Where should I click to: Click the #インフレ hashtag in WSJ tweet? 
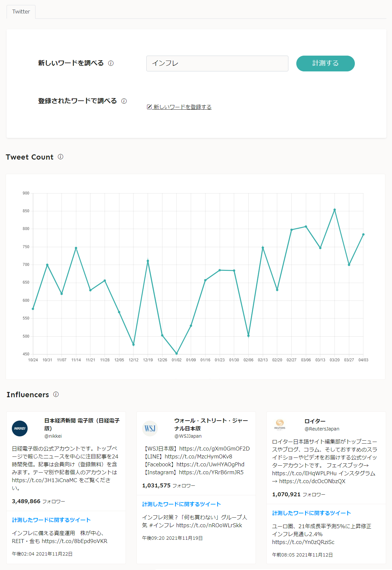tap(162, 525)
